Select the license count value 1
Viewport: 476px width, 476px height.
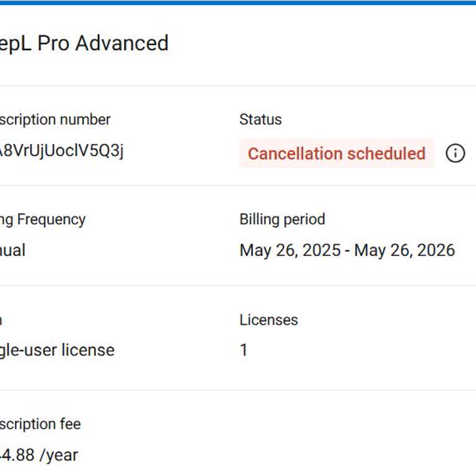(244, 350)
